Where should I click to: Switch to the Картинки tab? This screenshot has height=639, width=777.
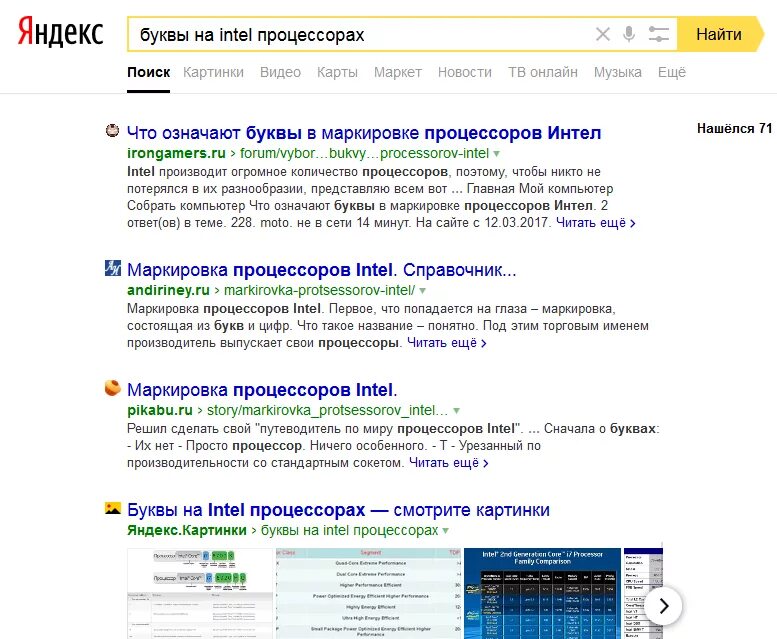[214, 72]
